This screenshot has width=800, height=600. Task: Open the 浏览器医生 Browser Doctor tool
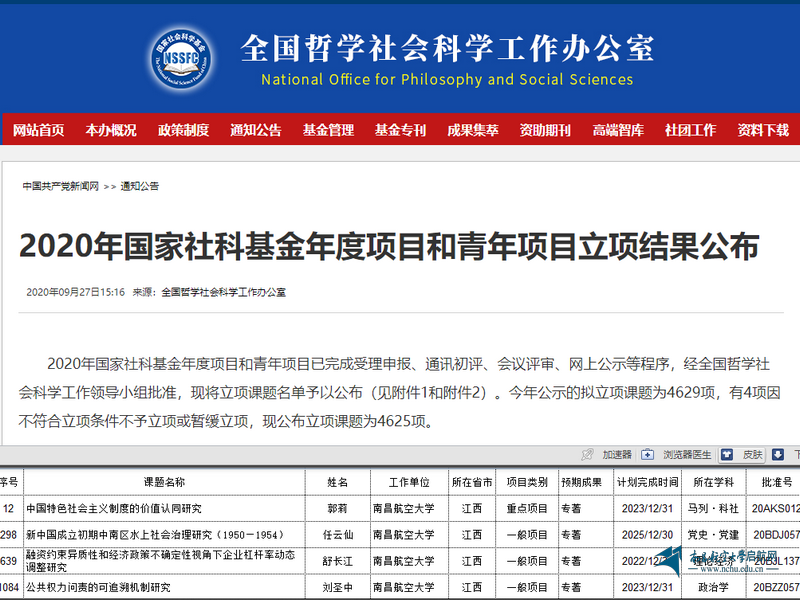688,453
